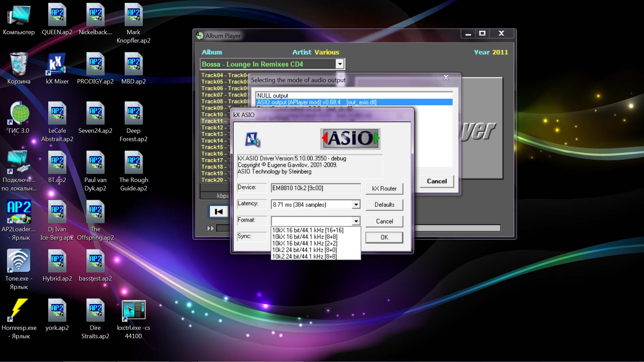Open MBD.ap2 file icon
The width and height of the screenshot is (644, 362).
coord(133,64)
